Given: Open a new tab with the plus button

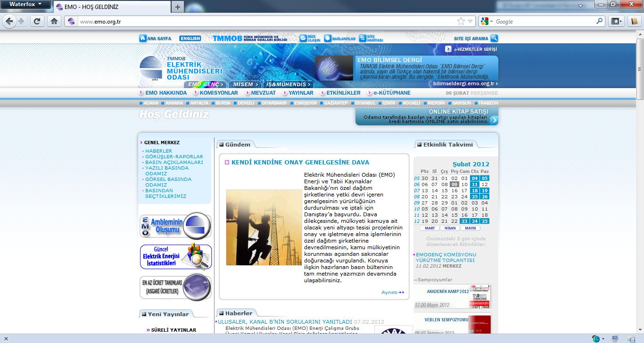Looking at the screenshot, I should coord(177,7).
